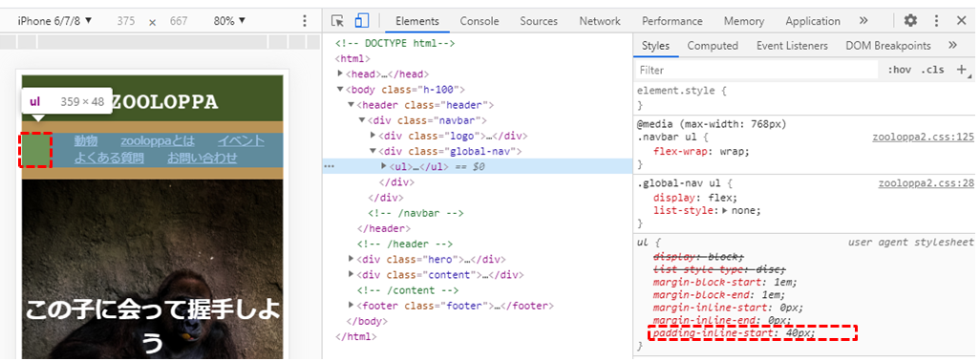
Task: Select the DOCTYPE html comment line
Action: coord(395,44)
